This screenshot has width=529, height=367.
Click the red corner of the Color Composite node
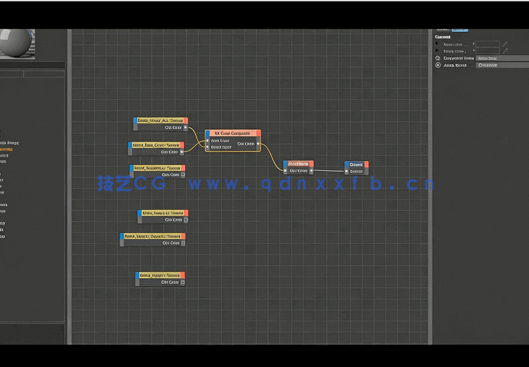tap(258, 134)
